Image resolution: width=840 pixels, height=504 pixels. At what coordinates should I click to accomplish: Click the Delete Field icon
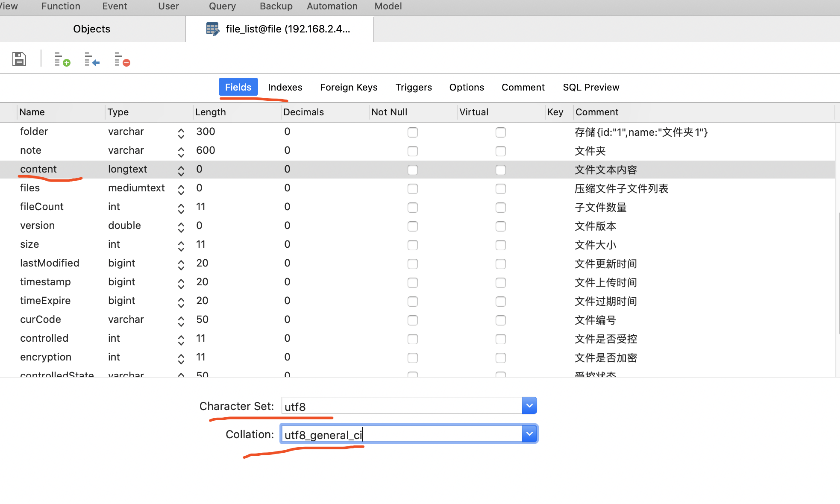point(122,59)
